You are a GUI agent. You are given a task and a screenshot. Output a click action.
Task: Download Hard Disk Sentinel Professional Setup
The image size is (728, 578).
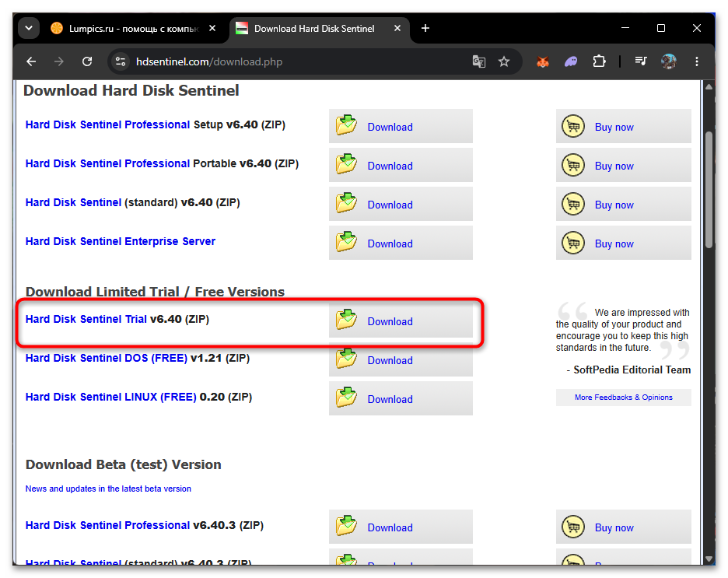pyautogui.click(x=401, y=126)
